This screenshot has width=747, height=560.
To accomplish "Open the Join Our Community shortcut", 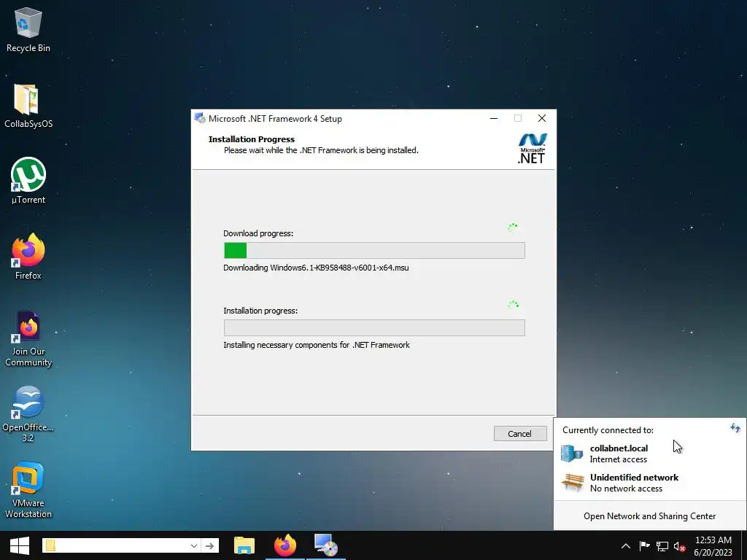I will (28, 338).
